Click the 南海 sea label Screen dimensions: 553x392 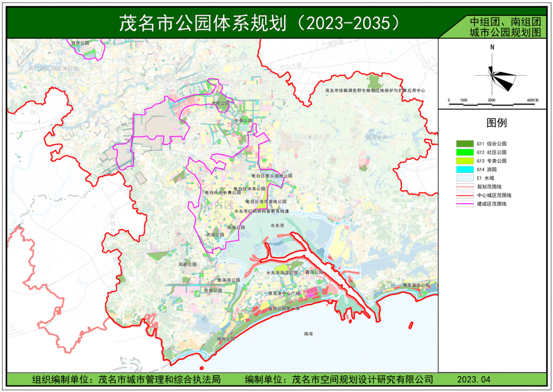click(309, 334)
